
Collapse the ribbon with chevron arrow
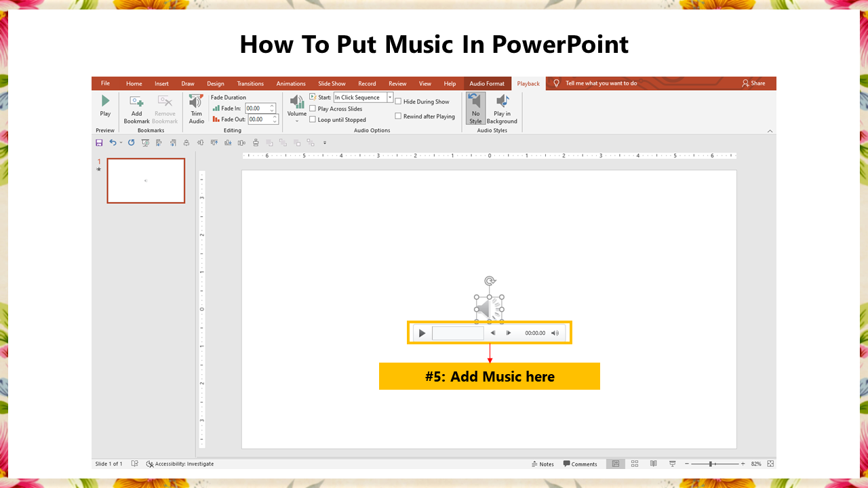tap(770, 130)
